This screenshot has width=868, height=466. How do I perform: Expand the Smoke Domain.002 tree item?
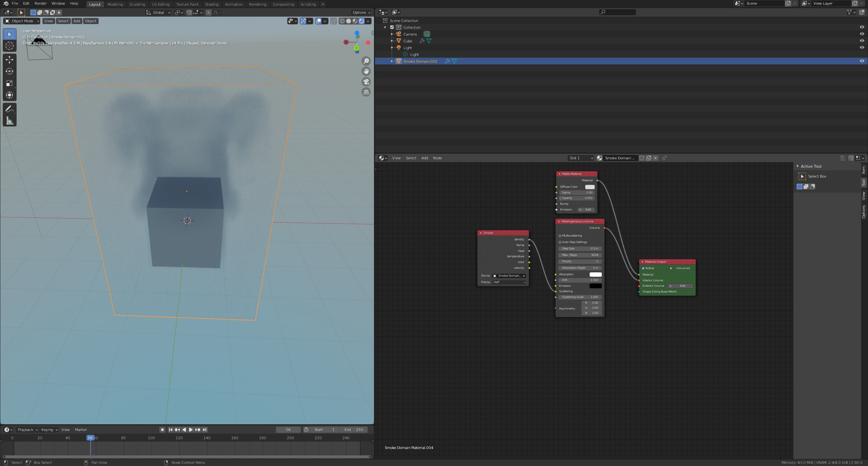point(392,61)
